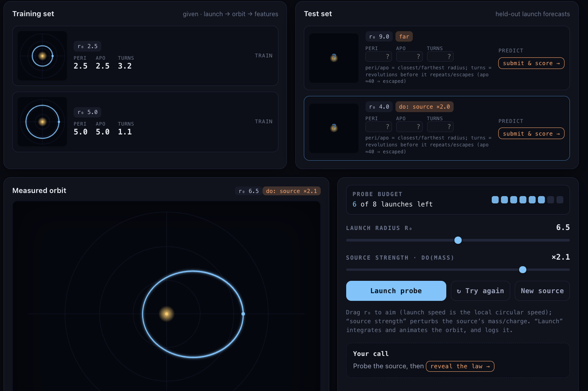Click the Measured orbit heading
Screen dimensions: 588x391
(39, 191)
